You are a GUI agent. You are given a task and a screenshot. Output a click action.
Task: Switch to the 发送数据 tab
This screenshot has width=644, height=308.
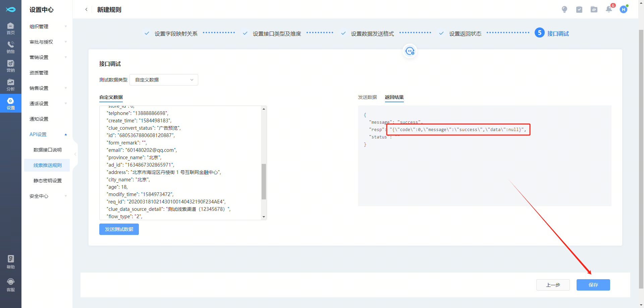tap(367, 97)
